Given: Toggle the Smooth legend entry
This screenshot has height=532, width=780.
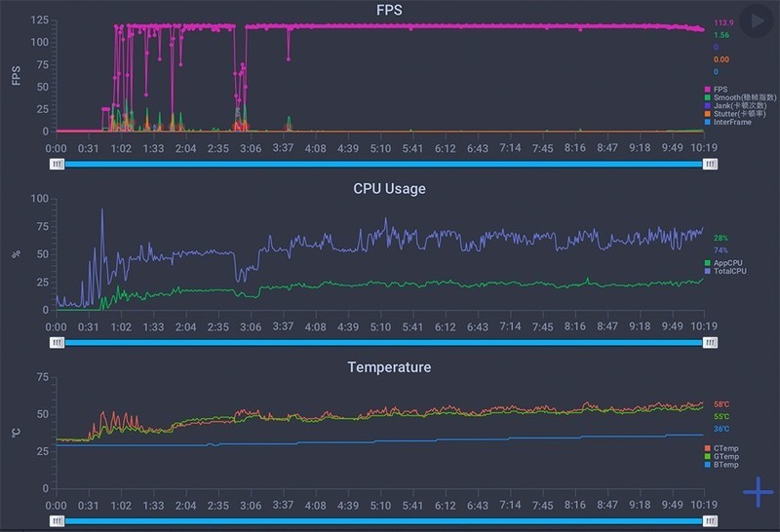Looking at the screenshot, I should 740,97.
